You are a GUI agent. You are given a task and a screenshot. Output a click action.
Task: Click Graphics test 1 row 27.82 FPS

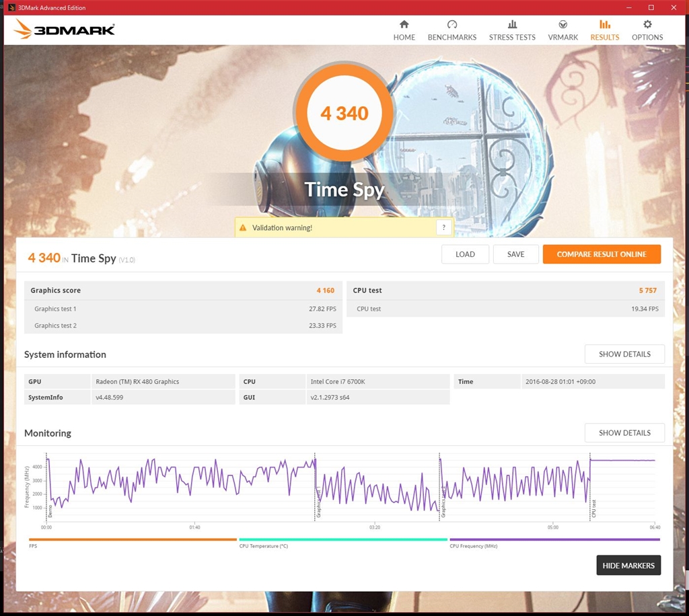tap(183, 309)
